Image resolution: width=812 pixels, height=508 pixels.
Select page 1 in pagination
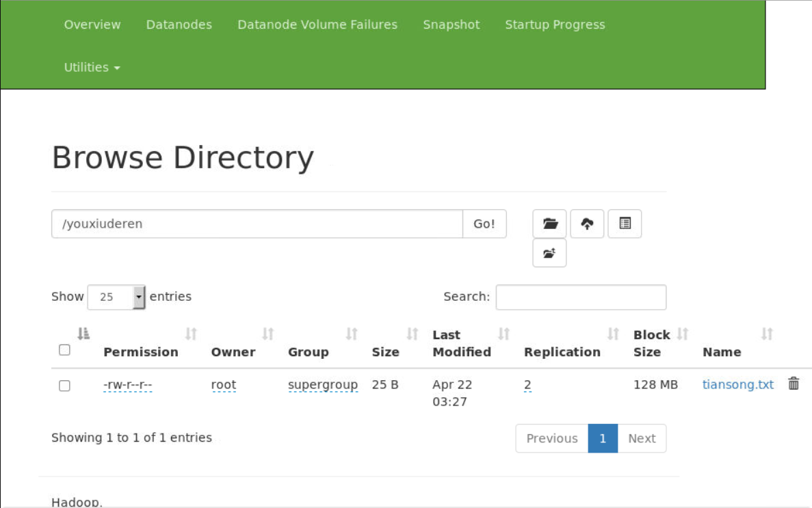click(x=603, y=439)
